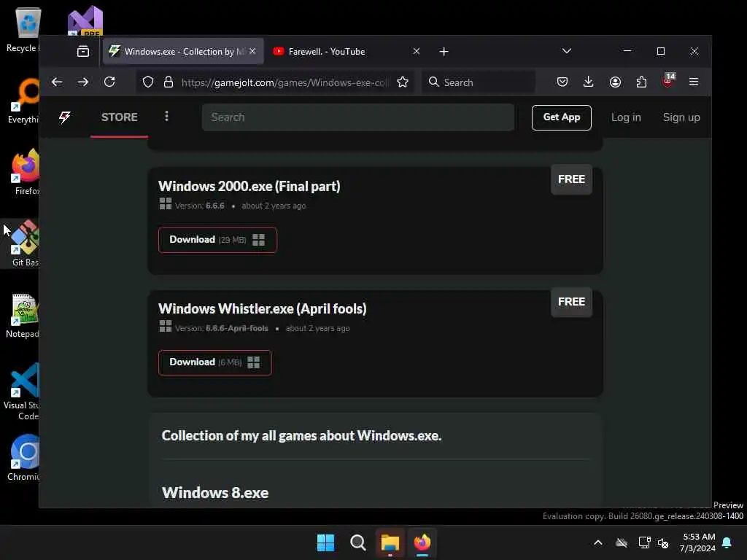The width and height of the screenshot is (747, 560).
Task: Open Firefox hamburger application menu
Action: [694, 82]
